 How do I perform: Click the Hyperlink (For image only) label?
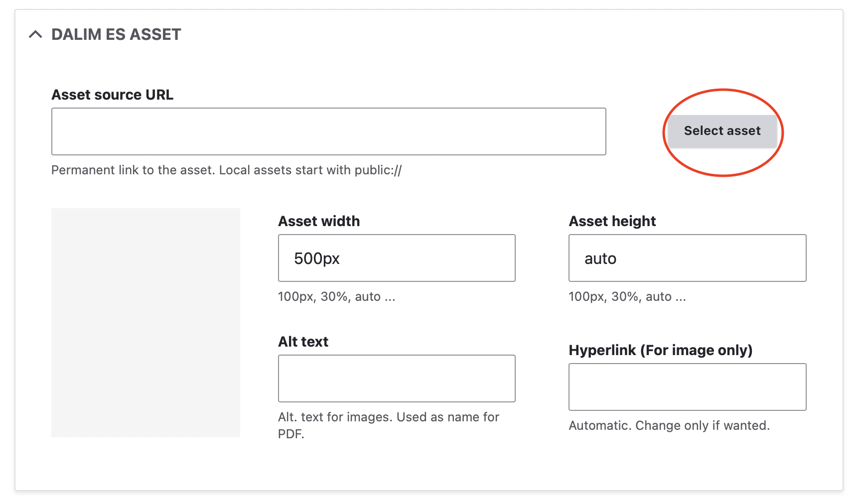tap(661, 350)
